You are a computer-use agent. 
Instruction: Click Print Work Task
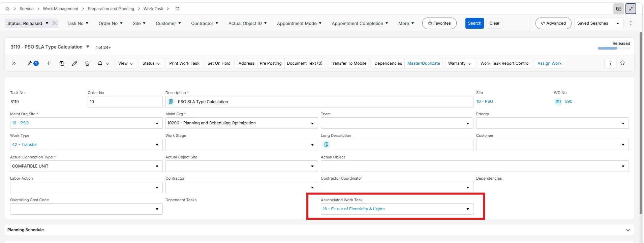click(x=184, y=63)
